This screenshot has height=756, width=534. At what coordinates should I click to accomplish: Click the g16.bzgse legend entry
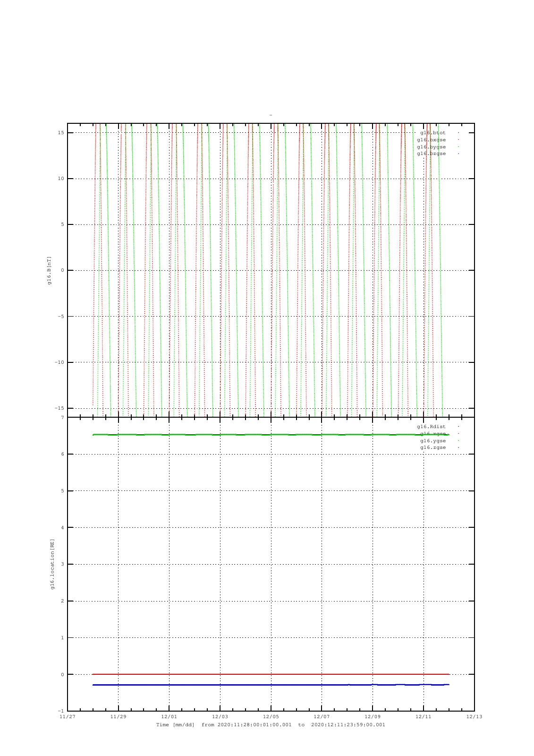coord(431,154)
